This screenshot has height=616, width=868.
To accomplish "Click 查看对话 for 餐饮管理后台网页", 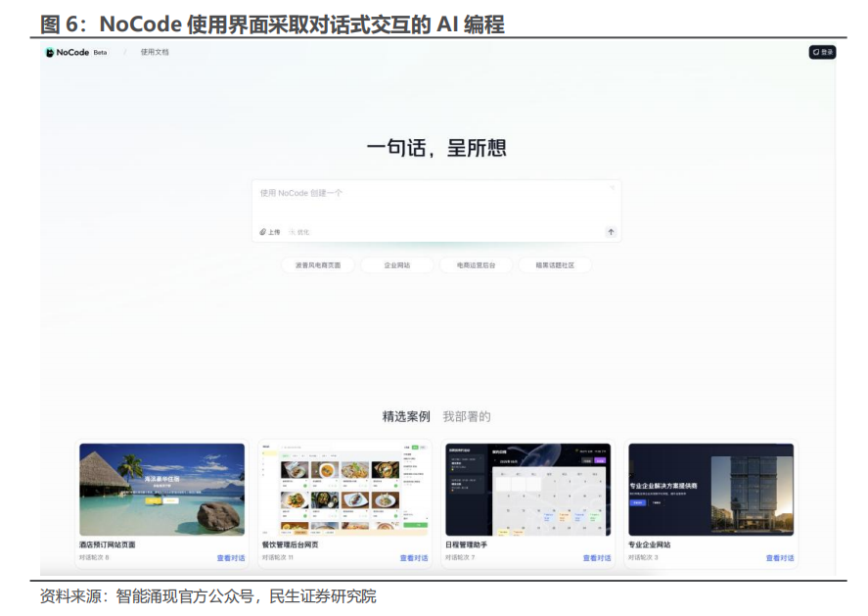I will [414, 558].
